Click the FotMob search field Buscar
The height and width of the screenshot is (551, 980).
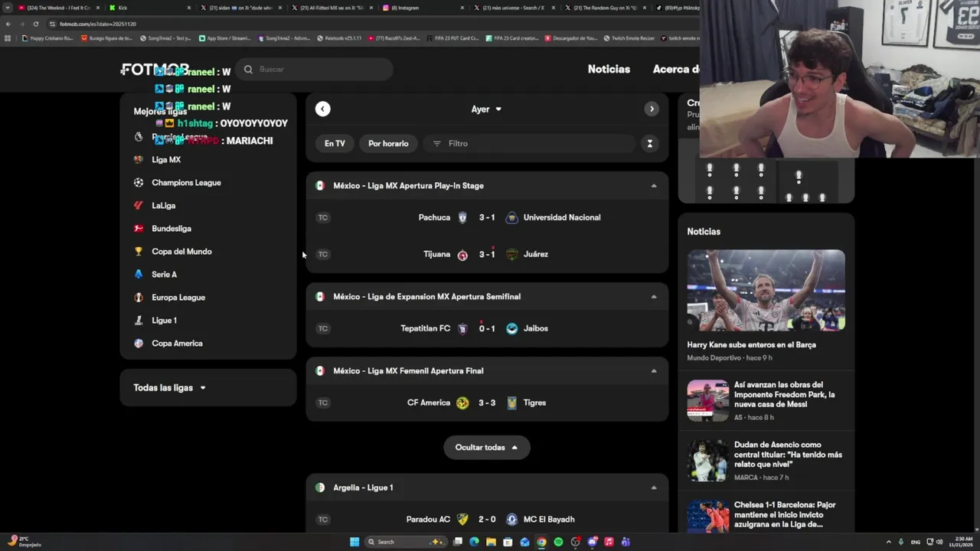pyautogui.click(x=315, y=70)
